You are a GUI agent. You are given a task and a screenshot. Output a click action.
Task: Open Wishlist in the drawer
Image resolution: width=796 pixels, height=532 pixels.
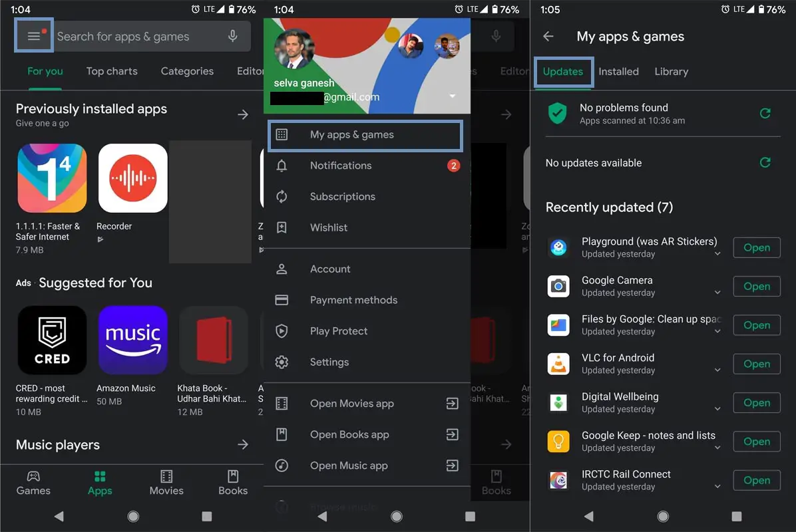[367, 227]
